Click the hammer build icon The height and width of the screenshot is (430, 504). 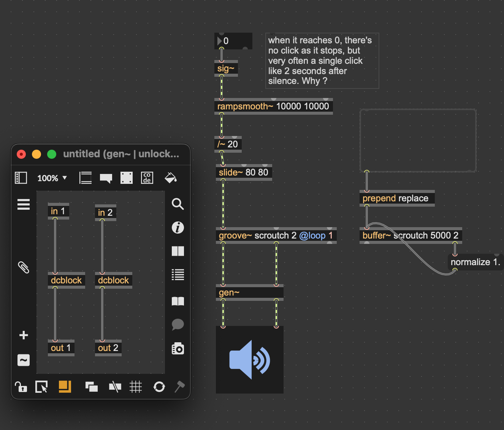[x=179, y=387]
